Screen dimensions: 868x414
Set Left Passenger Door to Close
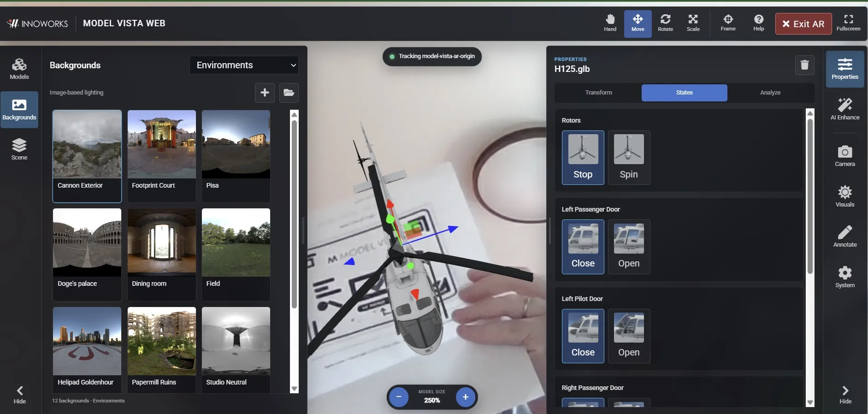click(x=583, y=247)
